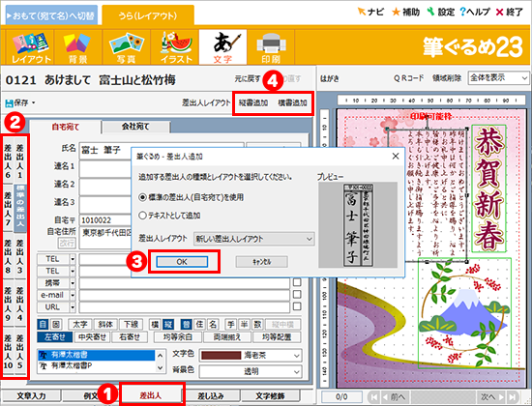Click キャンセル to cancel the dialog
Screen dimensions: 532x406
(x=261, y=262)
